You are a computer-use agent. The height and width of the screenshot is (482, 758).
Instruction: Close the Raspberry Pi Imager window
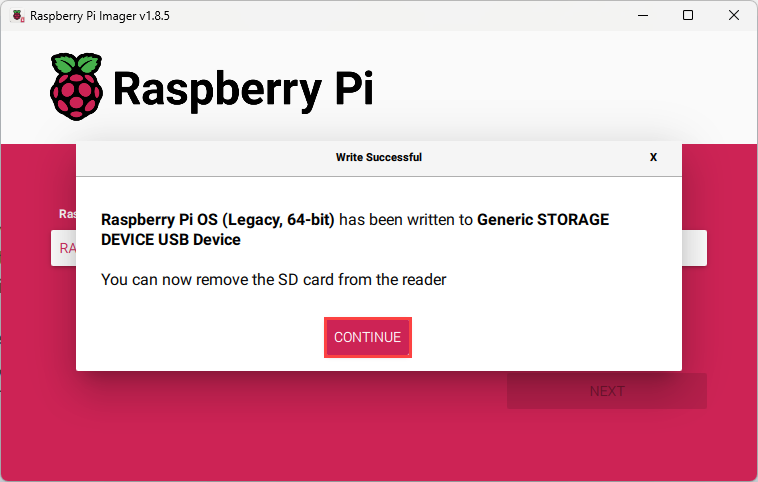[734, 16]
